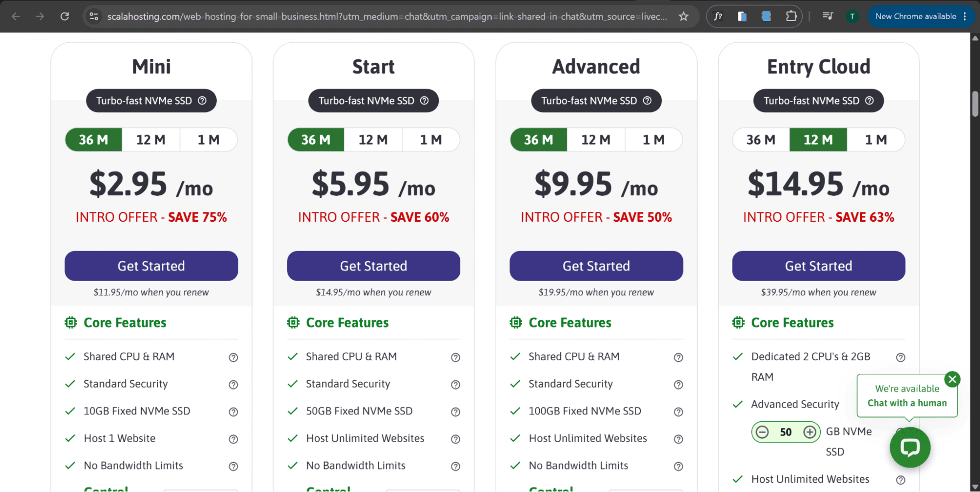The width and height of the screenshot is (980, 492).
Task: Select the 12 M billing period for Mini
Action: 151,140
